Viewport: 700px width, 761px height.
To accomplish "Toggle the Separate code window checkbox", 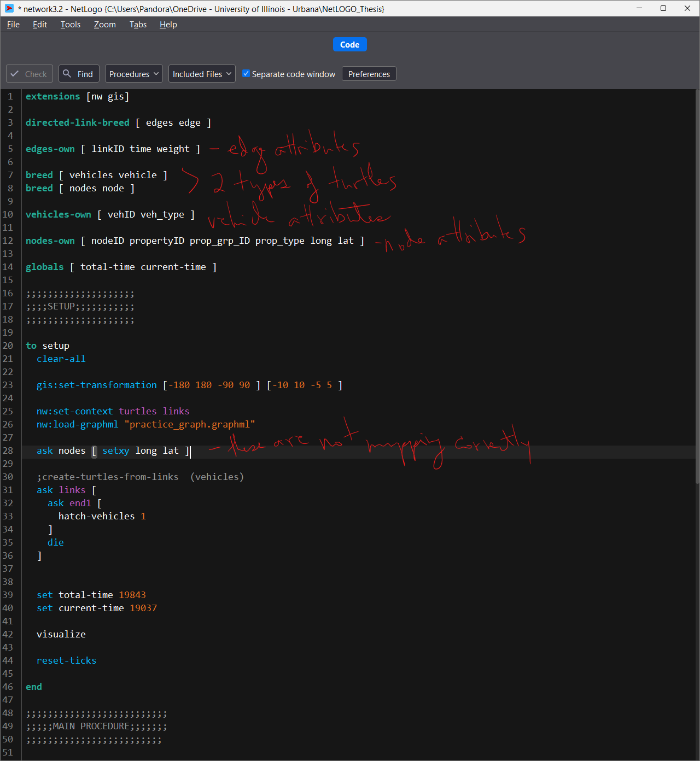I will pyautogui.click(x=246, y=74).
